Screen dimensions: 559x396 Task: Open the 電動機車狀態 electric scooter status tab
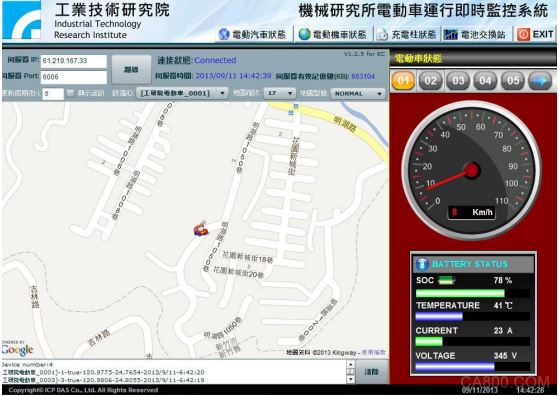click(333, 35)
